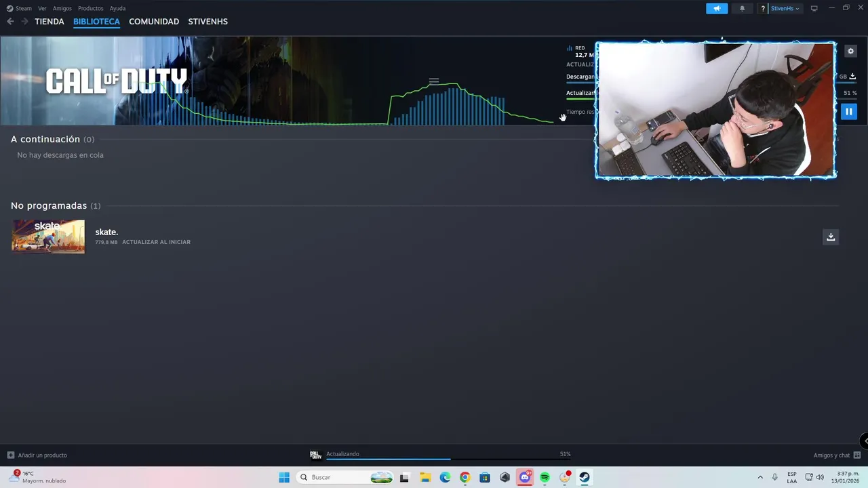Open the COMUNIDAD tab
This screenshot has height=488, width=868.
click(154, 22)
